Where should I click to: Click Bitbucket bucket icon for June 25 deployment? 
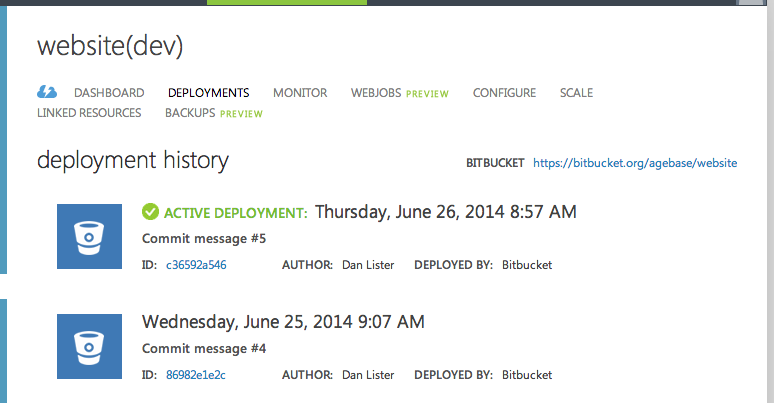tap(89, 347)
